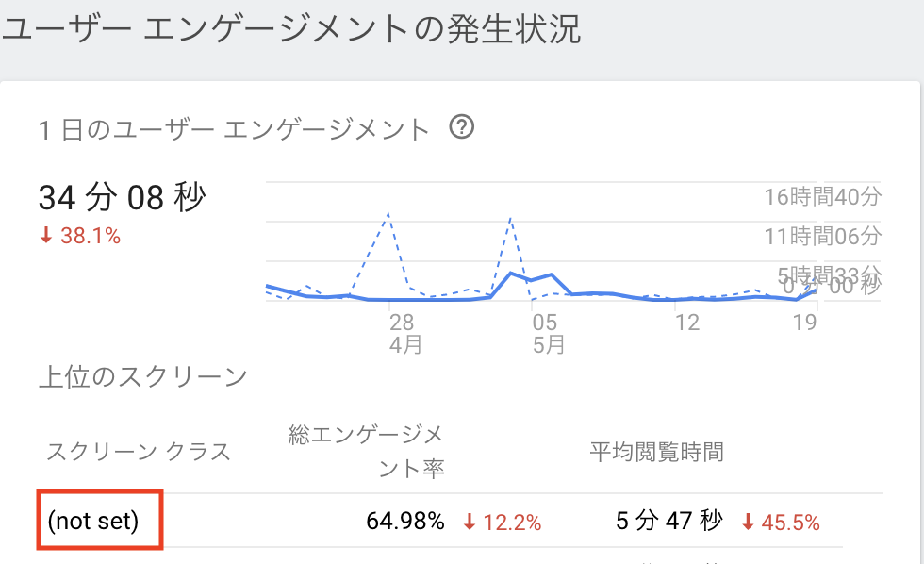The image size is (924, 564).
Task: Click the red down arrow next to 38.1%
Action: 45,236
